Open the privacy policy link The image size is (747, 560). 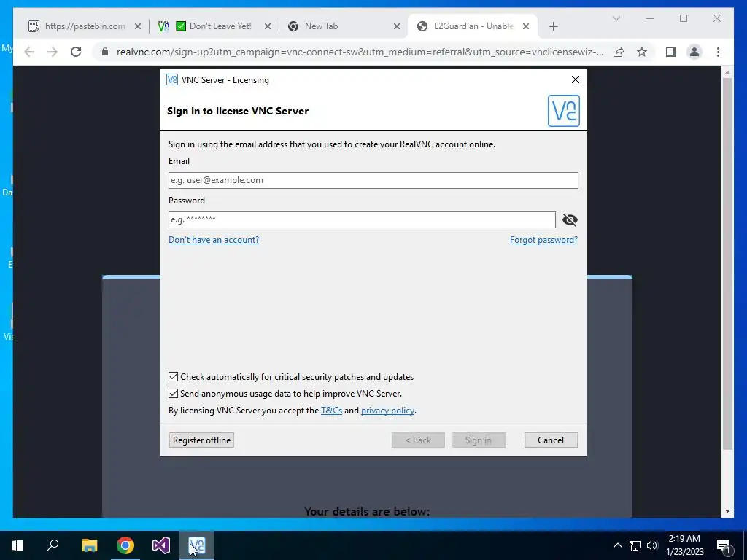(387, 410)
